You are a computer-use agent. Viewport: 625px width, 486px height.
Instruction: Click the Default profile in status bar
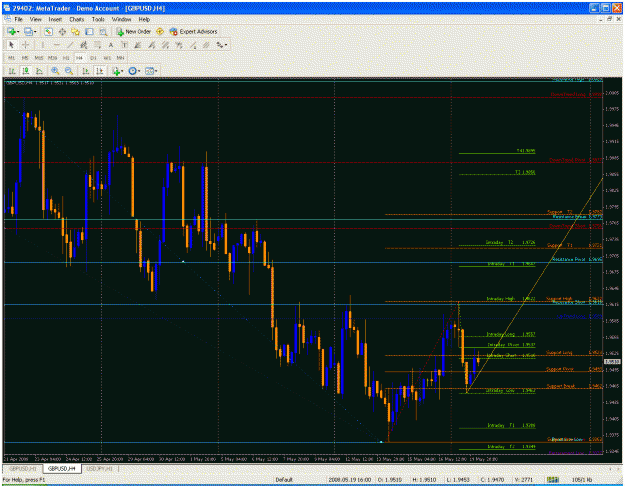click(284, 480)
